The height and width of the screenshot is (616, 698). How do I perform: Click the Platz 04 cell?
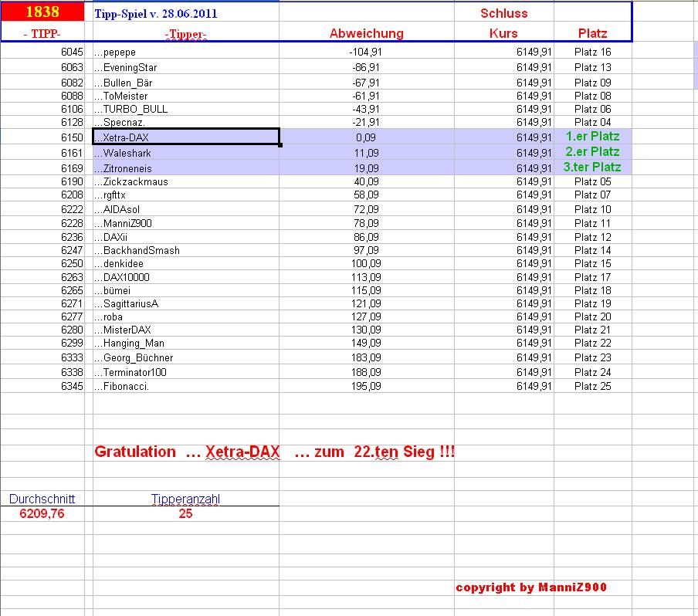tap(592, 122)
